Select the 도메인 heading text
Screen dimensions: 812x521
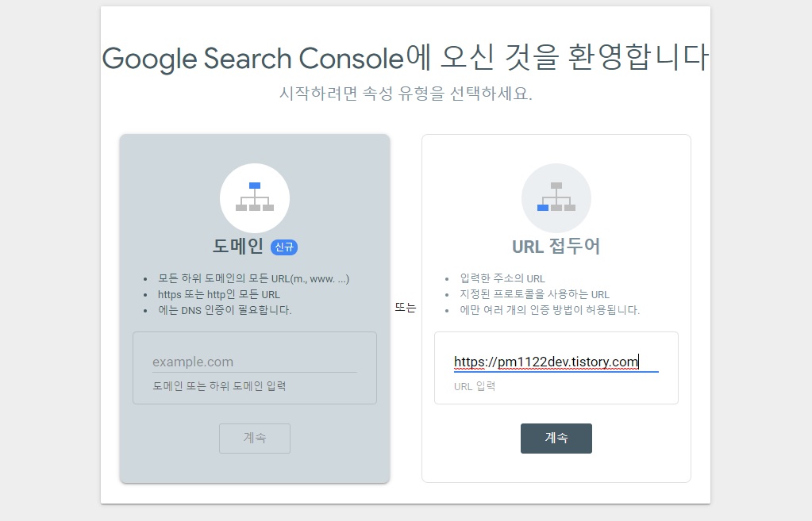[x=238, y=247]
